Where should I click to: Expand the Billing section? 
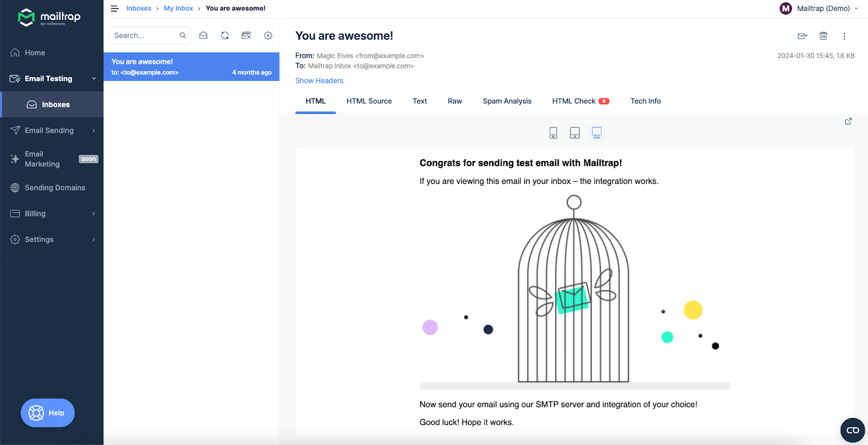coord(94,214)
